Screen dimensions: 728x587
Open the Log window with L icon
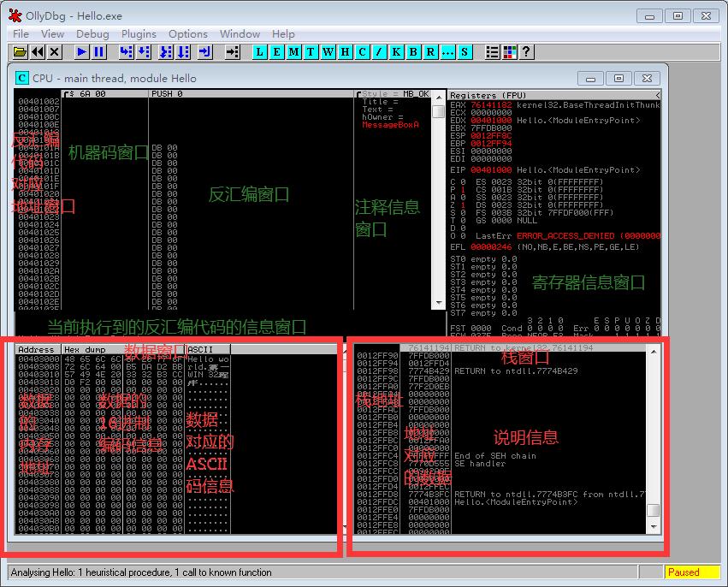(259, 51)
